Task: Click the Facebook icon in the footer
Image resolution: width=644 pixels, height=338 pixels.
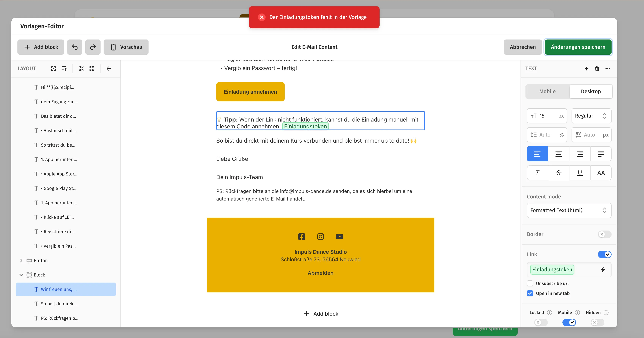Action: tap(301, 236)
